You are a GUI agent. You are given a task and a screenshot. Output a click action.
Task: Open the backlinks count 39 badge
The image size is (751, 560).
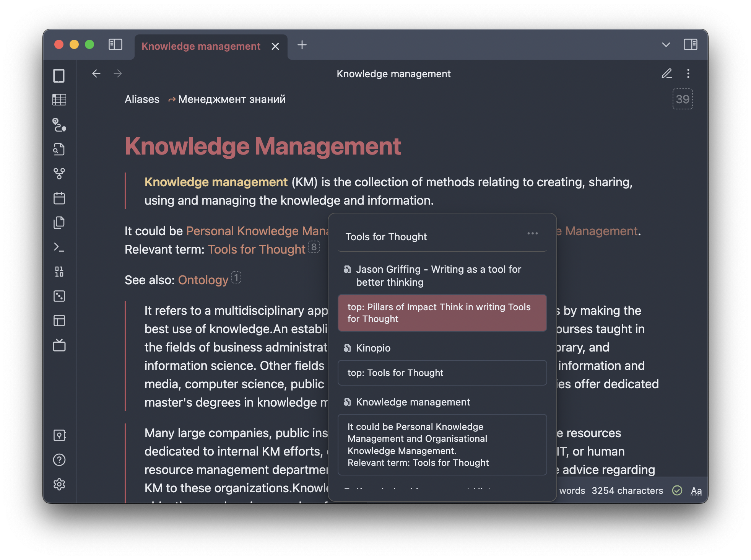point(683,99)
